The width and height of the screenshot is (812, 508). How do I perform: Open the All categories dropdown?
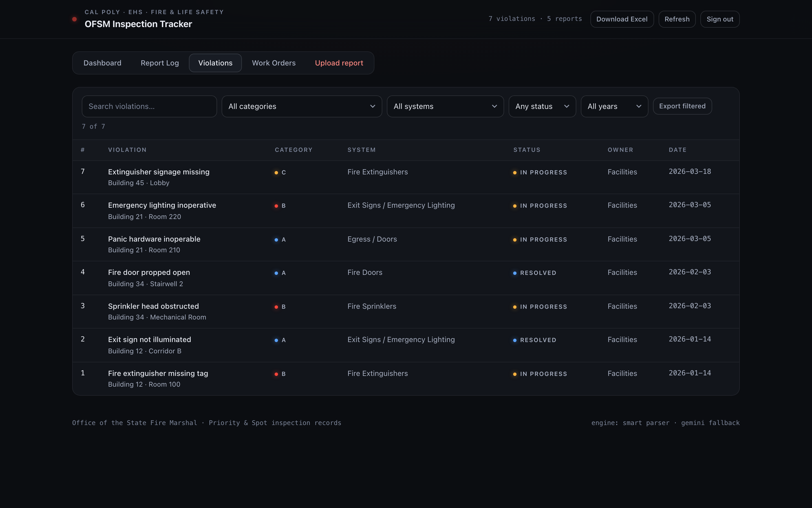point(302,106)
